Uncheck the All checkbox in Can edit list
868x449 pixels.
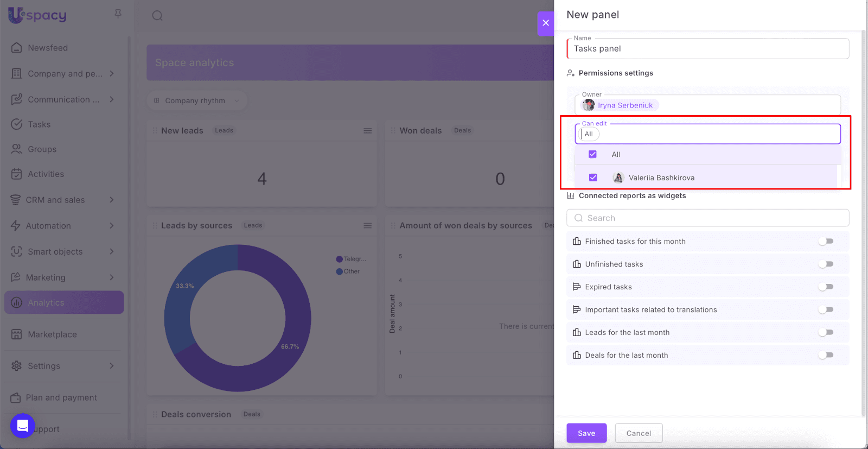point(592,155)
